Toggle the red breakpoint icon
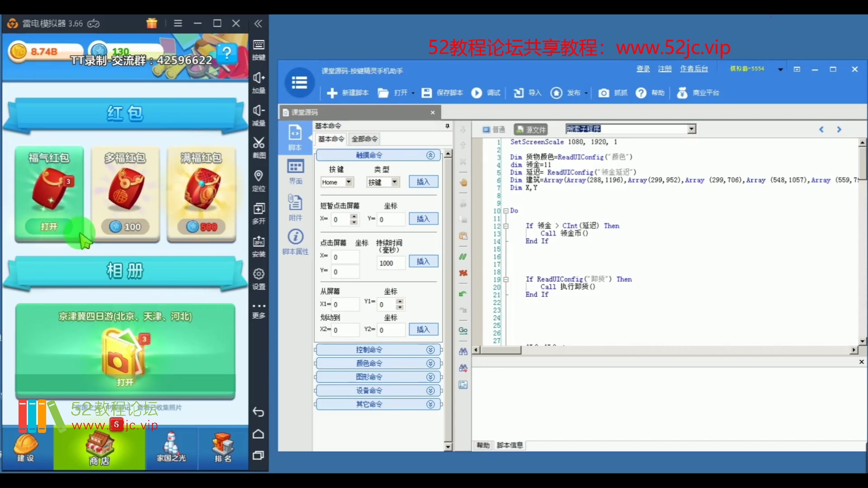This screenshot has height=488, width=868. point(463,273)
